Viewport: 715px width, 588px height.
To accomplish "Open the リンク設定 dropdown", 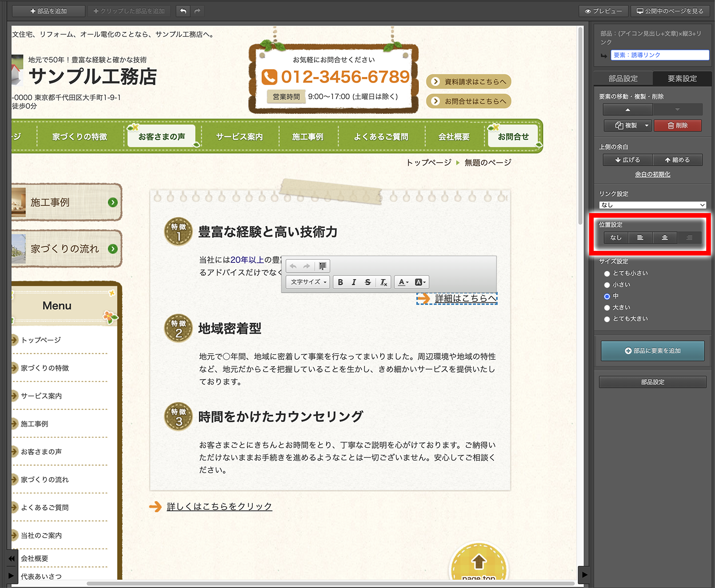I will tap(652, 205).
